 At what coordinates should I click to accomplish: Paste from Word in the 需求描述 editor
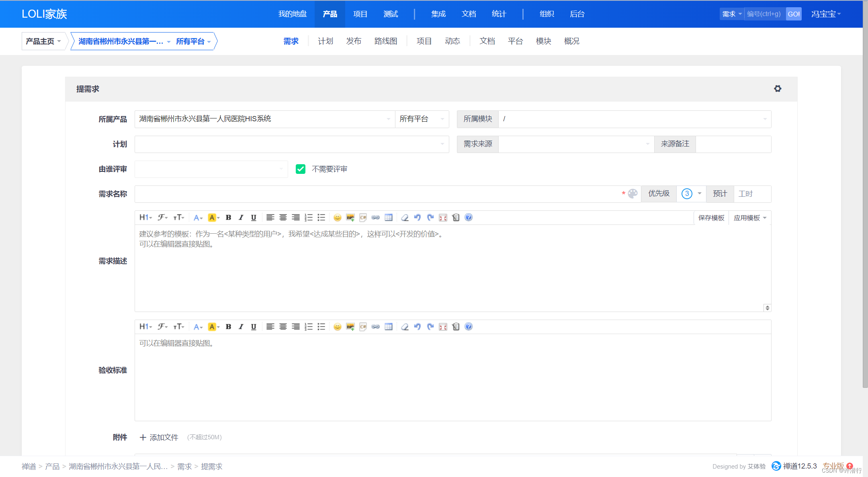click(456, 217)
